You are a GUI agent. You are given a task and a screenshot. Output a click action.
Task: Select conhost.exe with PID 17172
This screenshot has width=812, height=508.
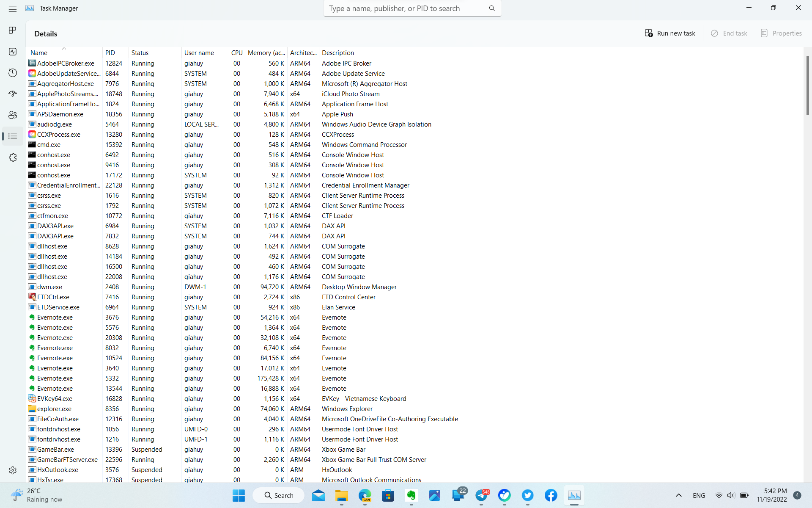tap(414, 175)
